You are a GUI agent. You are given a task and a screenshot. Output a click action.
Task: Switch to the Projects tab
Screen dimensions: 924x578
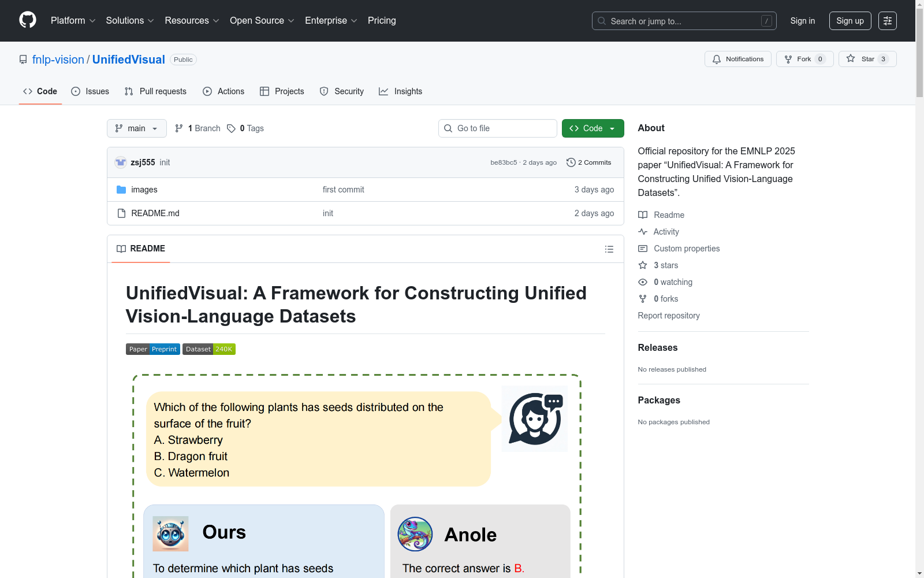(x=282, y=91)
